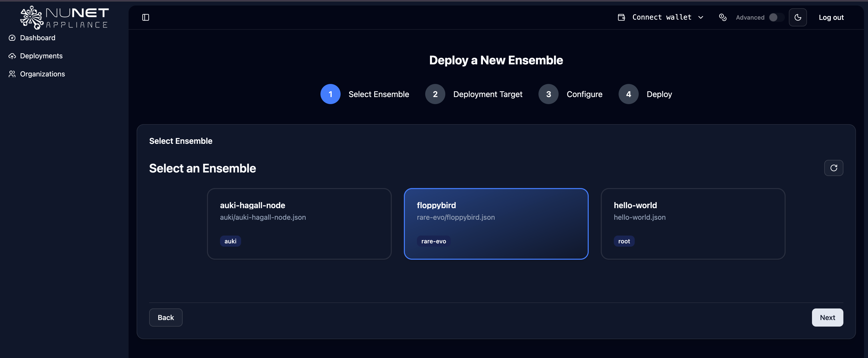Open the Organizations page
This screenshot has height=358, width=868.
click(42, 74)
